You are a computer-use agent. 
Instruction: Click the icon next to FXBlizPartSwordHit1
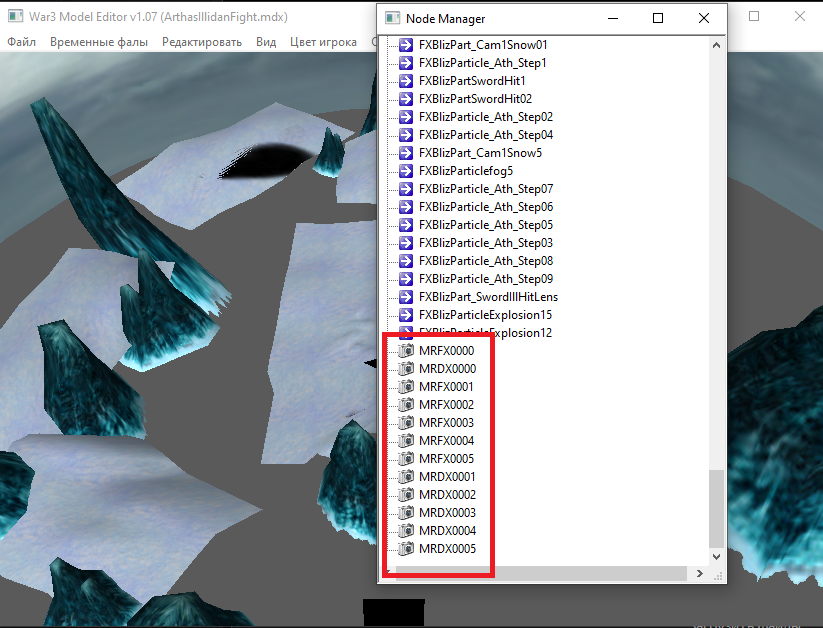click(x=406, y=81)
